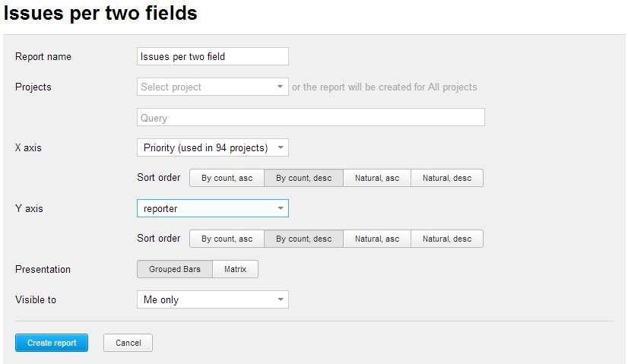Select Y axis sort By count, desc
The width and height of the screenshot is (628, 364).
coord(303,239)
